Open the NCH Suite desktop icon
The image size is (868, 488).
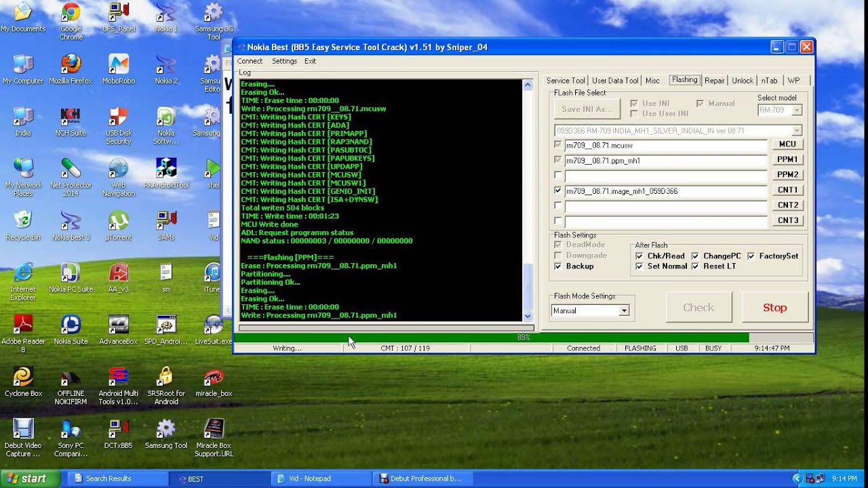click(71, 121)
